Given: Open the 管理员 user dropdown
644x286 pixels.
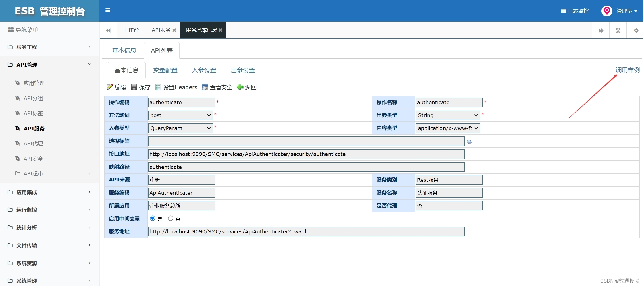Looking at the screenshot, I should (x=627, y=11).
